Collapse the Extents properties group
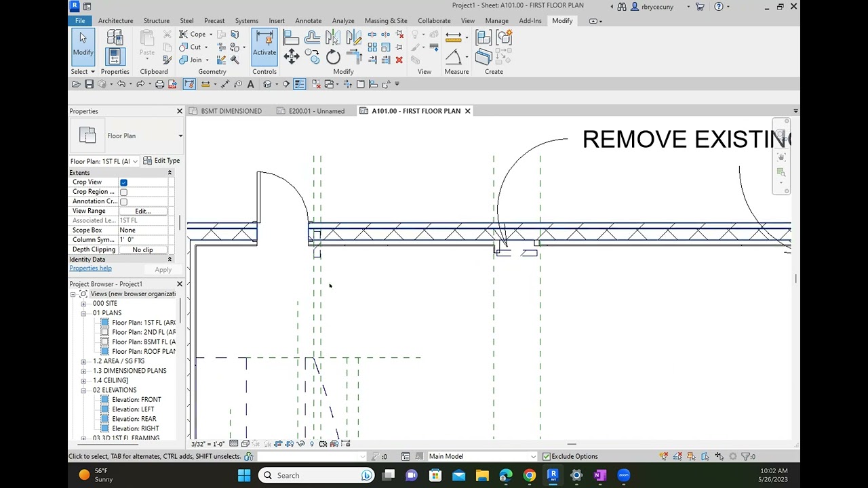Viewport: 868px width, 488px height. coord(170,173)
